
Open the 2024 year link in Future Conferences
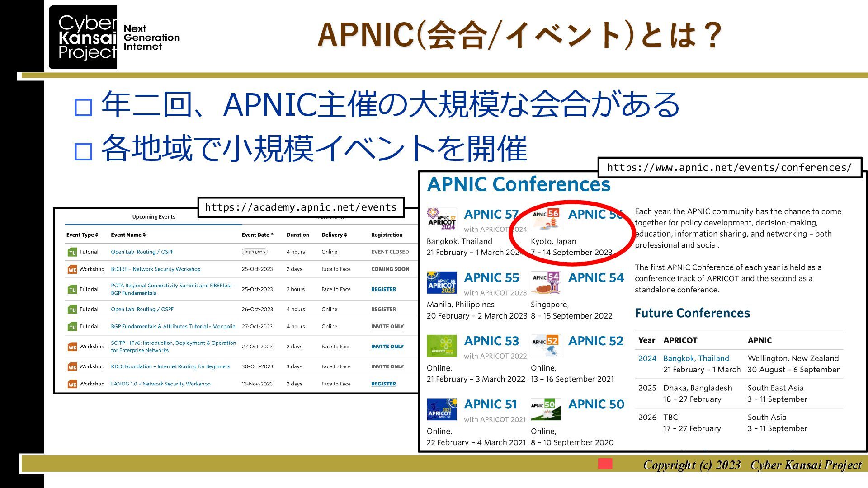(647, 358)
